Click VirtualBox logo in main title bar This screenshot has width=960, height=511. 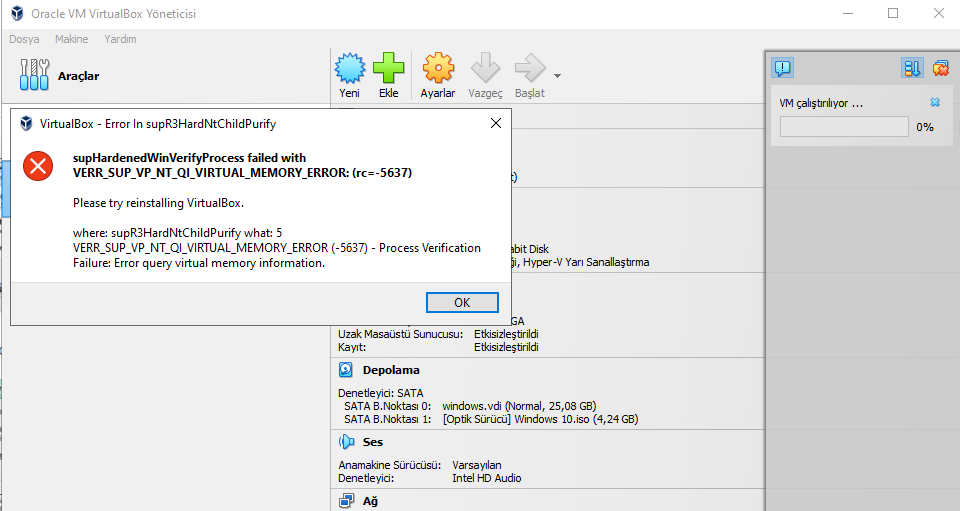click(17, 13)
